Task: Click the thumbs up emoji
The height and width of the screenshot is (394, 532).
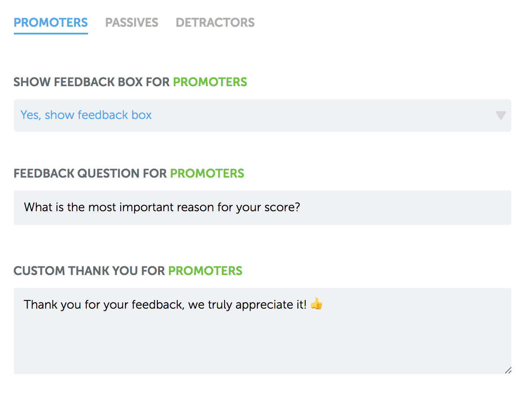Action: [x=316, y=304]
